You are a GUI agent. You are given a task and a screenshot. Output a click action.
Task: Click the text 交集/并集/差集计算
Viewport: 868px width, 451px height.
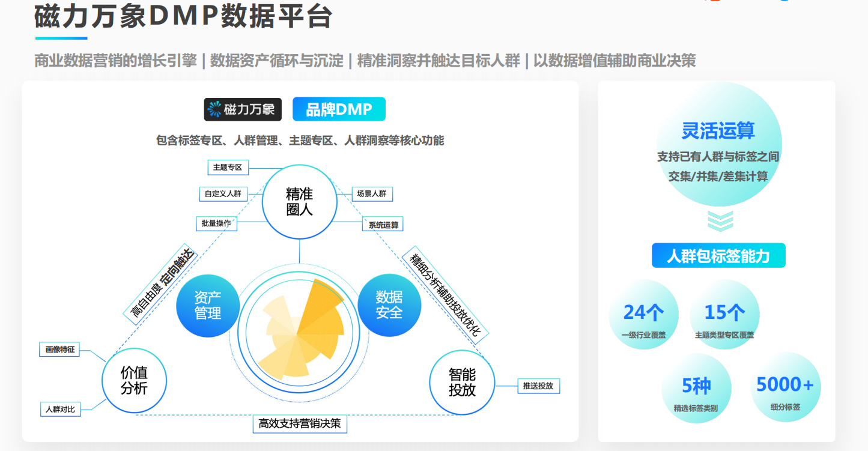pos(718,177)
